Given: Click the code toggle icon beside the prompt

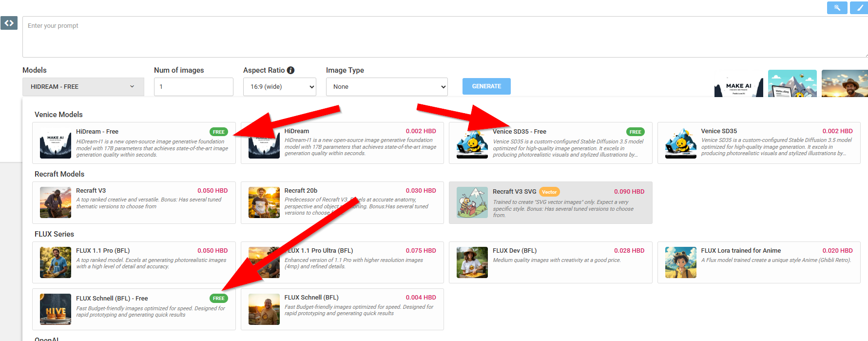Looking at the screenshot, I should (x=9, y=23).
